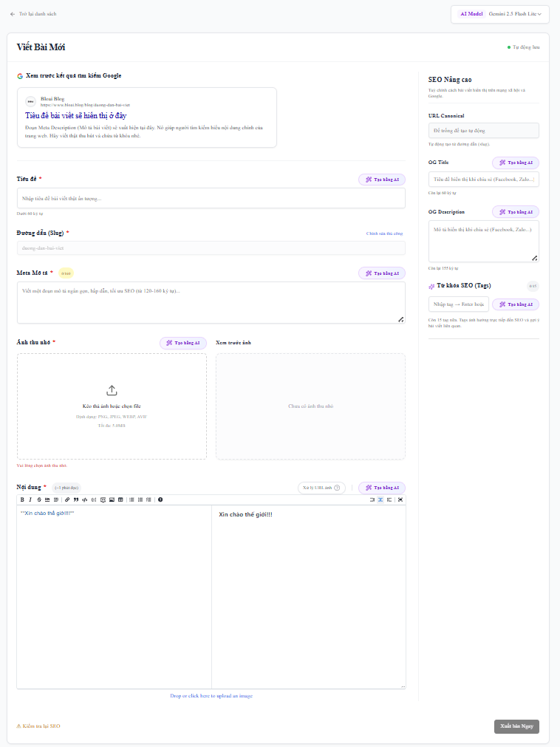Add an unordered bullet list

pyautogui.click(x=132, y=499)
